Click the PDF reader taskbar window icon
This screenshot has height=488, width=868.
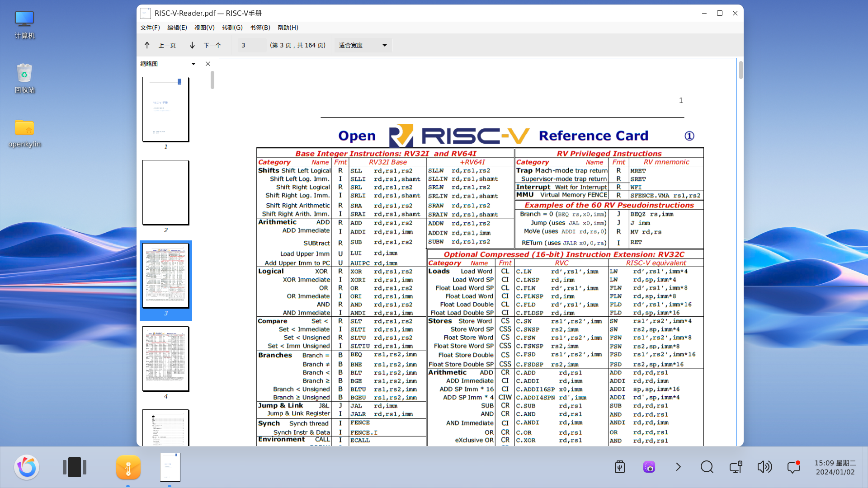tap(170, 467)
